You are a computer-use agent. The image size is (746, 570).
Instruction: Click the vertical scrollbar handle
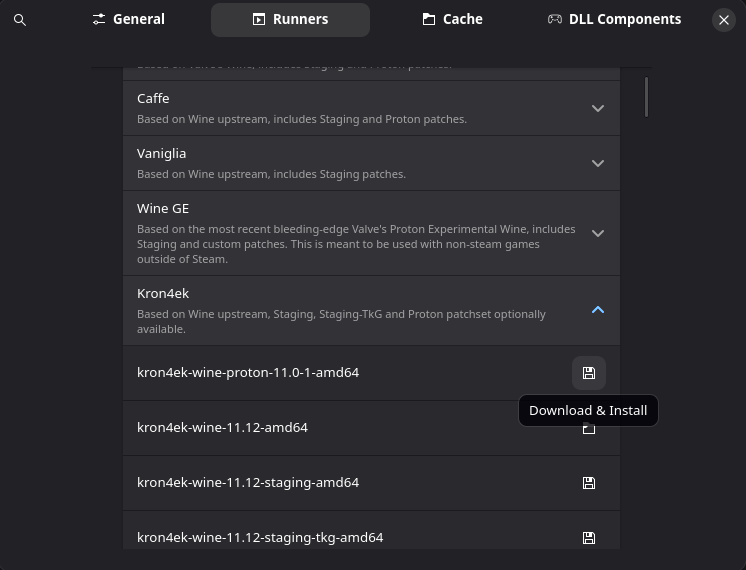click(x=646, y=97)
